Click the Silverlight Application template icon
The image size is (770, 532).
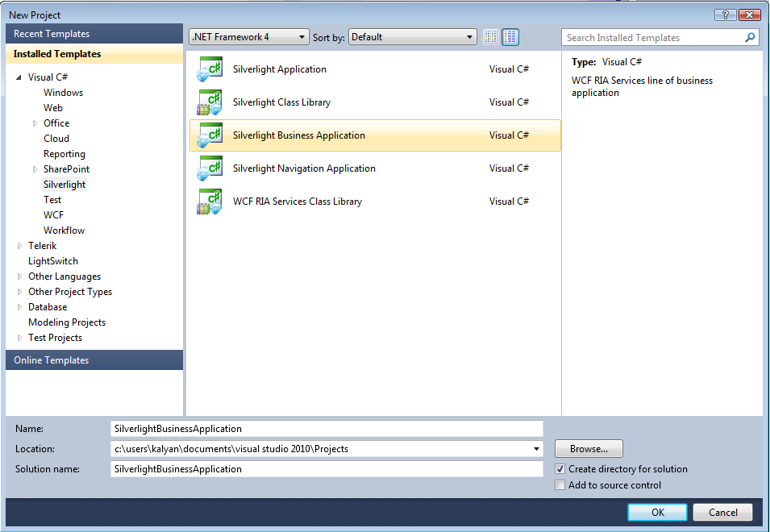[210, 69]
